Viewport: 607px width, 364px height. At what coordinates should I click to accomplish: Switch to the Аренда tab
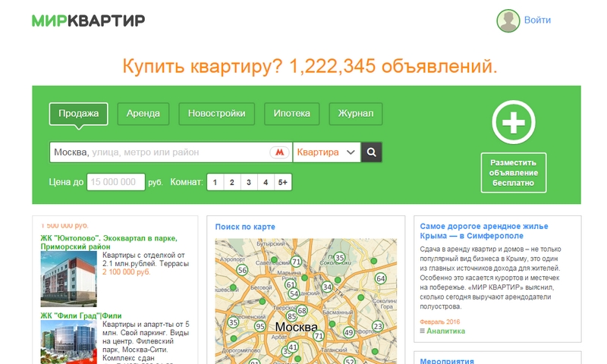coord(143,114)
